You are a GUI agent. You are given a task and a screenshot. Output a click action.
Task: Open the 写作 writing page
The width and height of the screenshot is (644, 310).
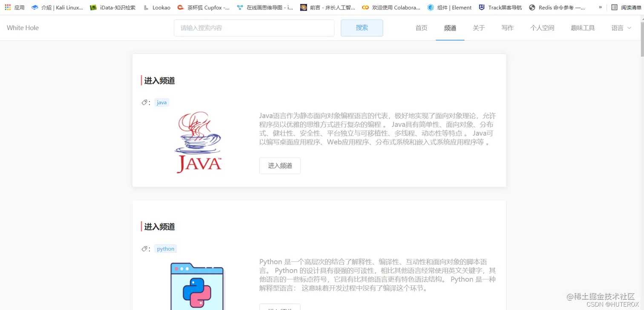[507, 28]
